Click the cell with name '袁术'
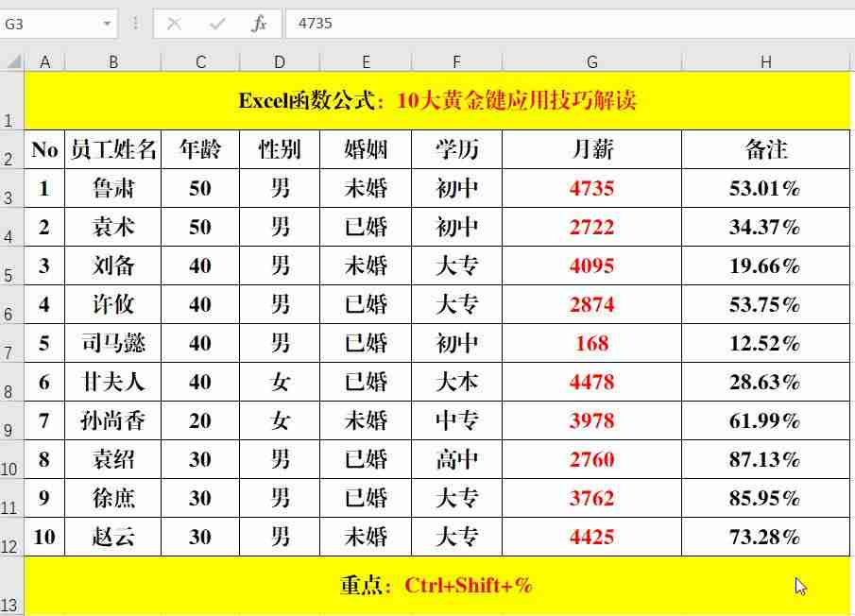855x616 pixels. (112, 227)
